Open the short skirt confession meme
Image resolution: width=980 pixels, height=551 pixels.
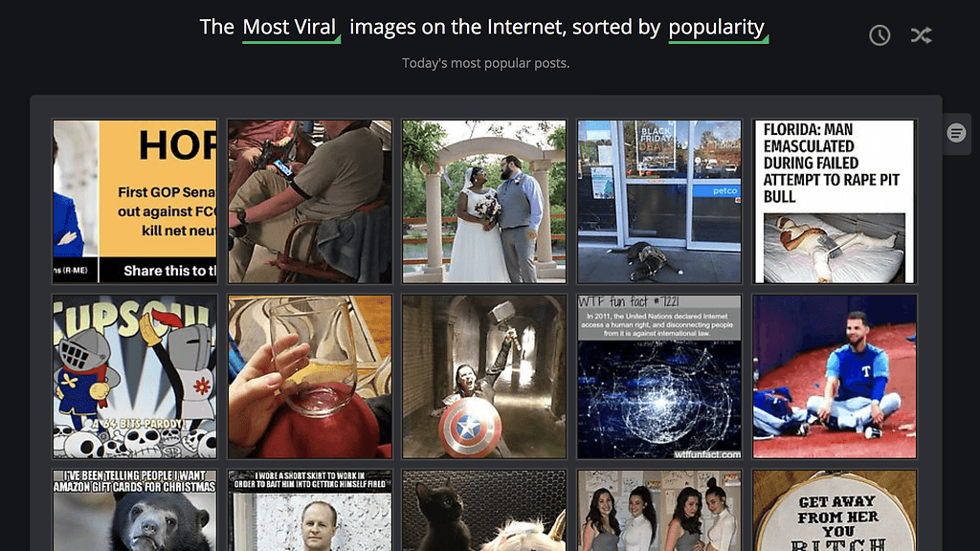[x=310, y=511]
